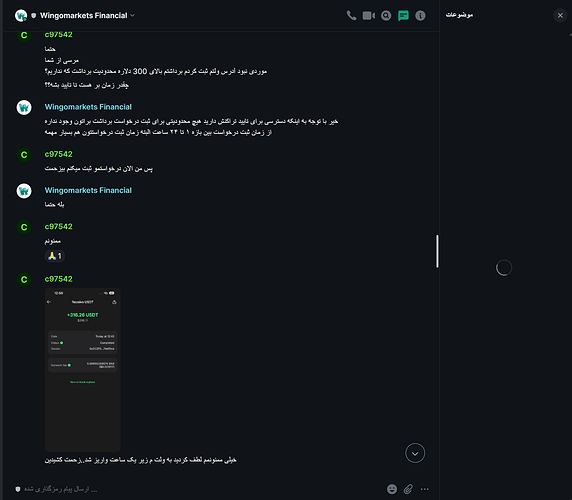
Task: Click Wingomarkets Financial sender name above بله حتما
Action: click(88, 190)
